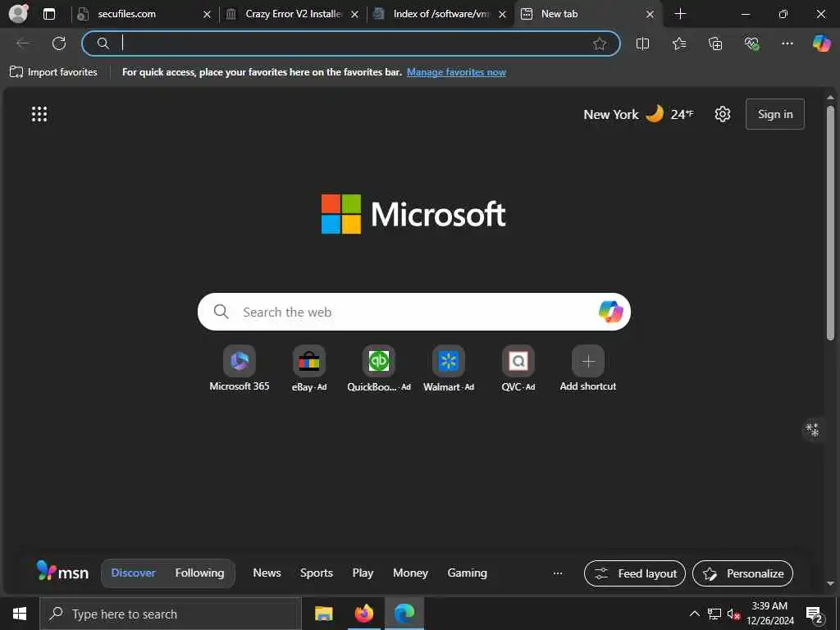Image resolution: width=840 pixels, height=630 pixels.
Task: Click the scrollbar down arrow
Action: (830, 583)
